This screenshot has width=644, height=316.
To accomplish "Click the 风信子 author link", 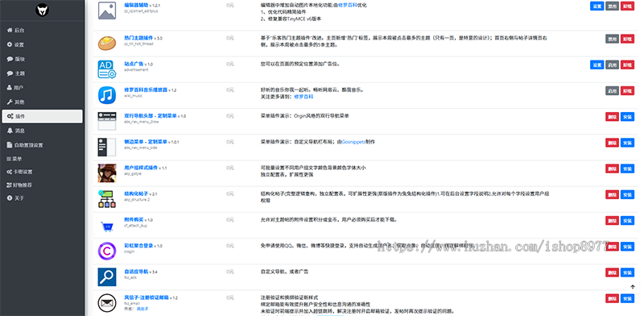I will click(142, 308).
